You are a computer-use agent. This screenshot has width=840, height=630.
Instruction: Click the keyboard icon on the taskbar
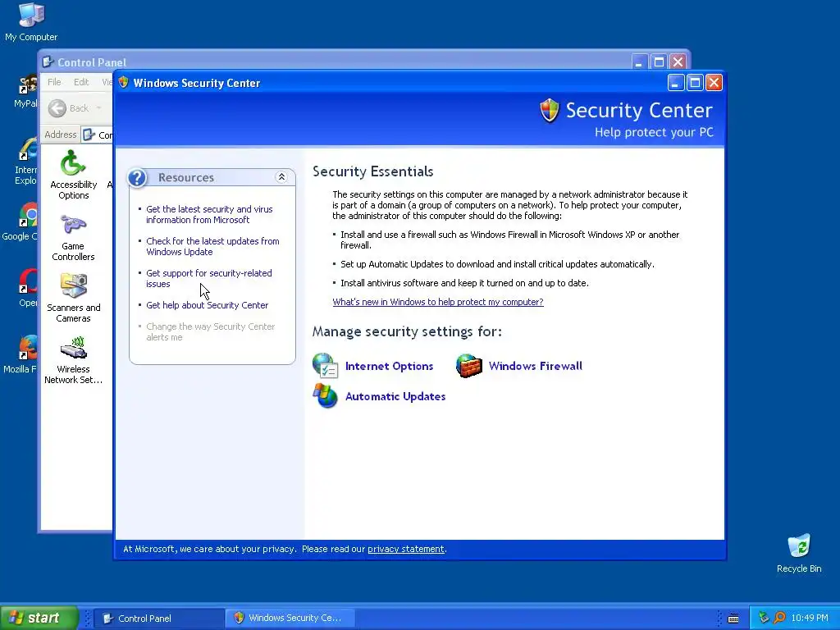(x=733, y=619)
